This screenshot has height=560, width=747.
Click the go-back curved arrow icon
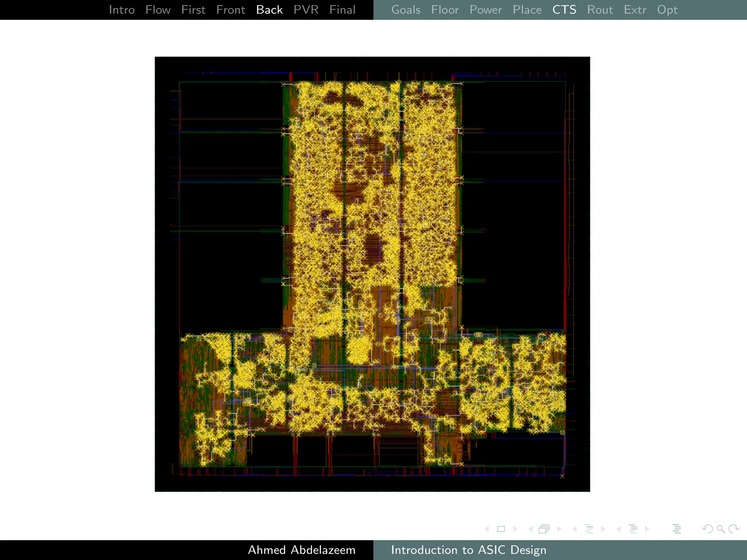(707, 529)
